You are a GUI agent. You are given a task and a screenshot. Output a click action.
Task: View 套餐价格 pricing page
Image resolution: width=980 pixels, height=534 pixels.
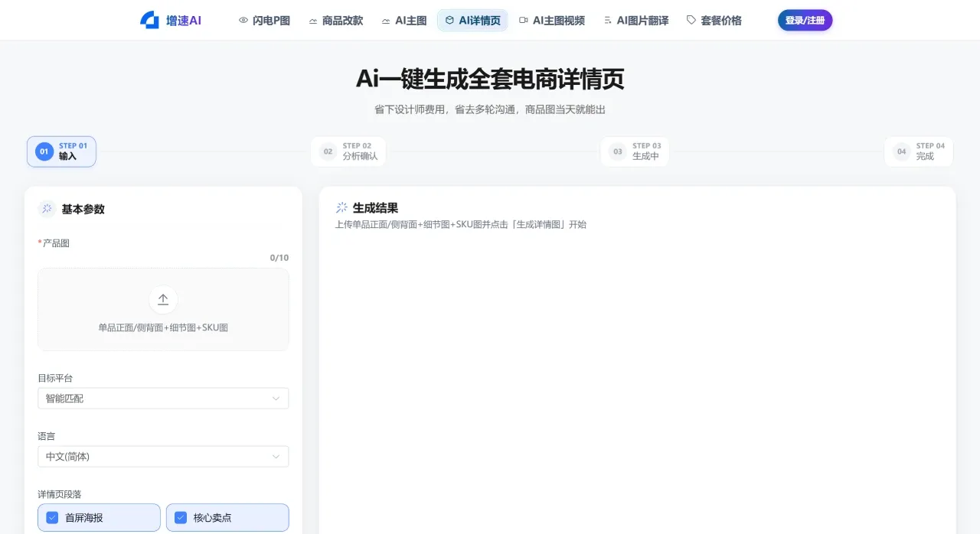click(714, 21)
